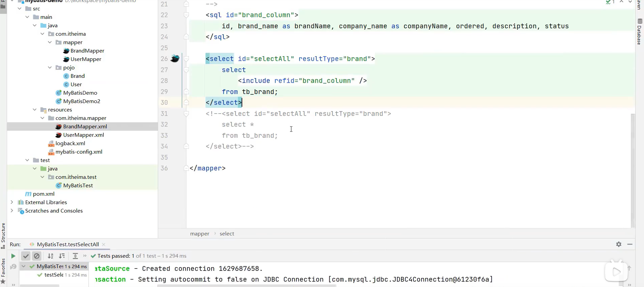Viewport: 644px width, 287px height.
Task: Click the Rerun Failed Tests icon
Action: pos(13,267)
